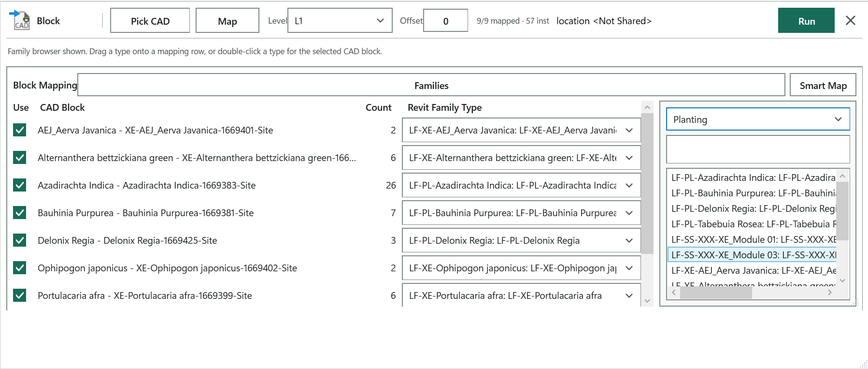Toggle Use checkbox for Azadirachta Indica

click(x=20, y=185)
